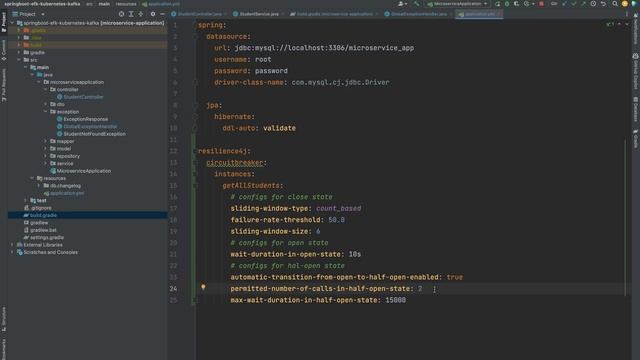Click the 'wait-duration-in-open-state' key
This screenshot has width=640, height=360.
pos(285,254)
